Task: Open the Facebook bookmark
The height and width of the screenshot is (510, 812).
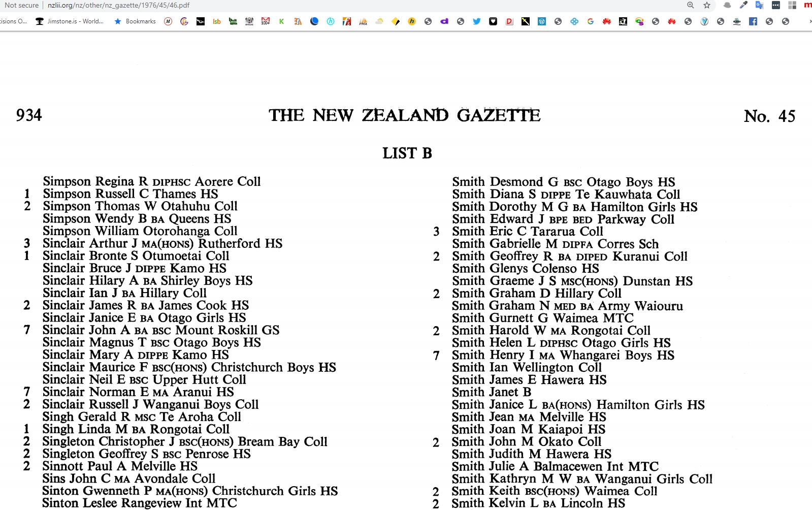Action: tap(753, 21)
